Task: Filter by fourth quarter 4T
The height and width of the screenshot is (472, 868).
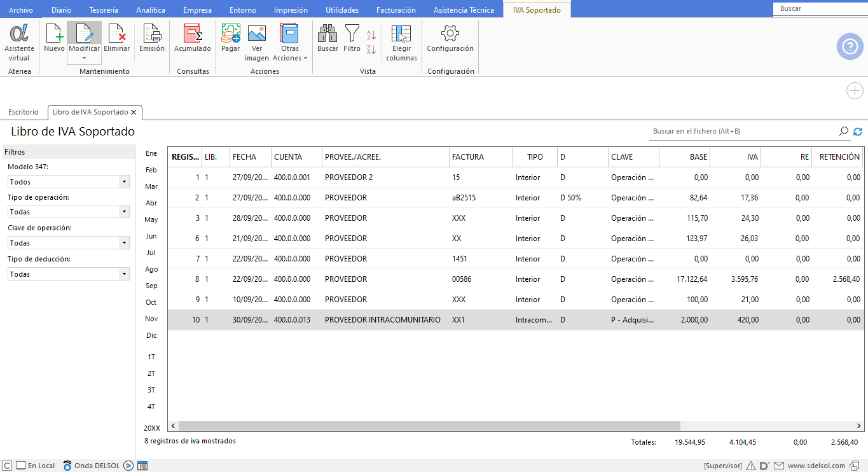Action: 151,406
